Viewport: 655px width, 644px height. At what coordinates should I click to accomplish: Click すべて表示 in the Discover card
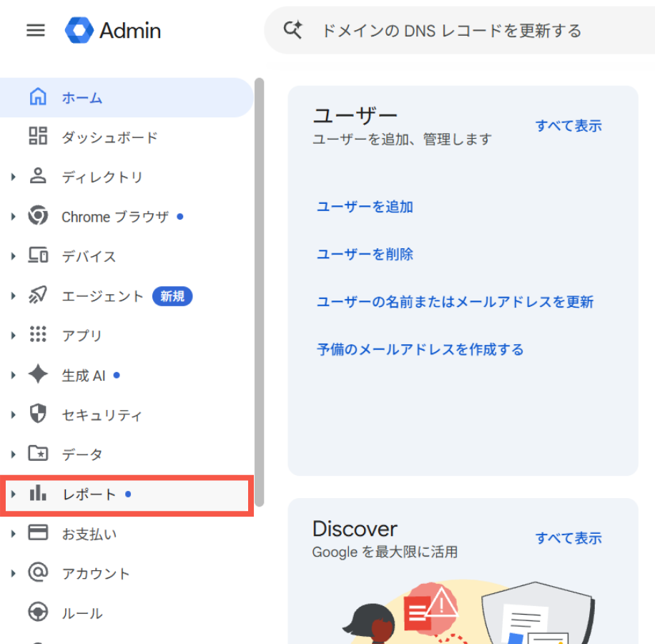[x=568, y=537]
